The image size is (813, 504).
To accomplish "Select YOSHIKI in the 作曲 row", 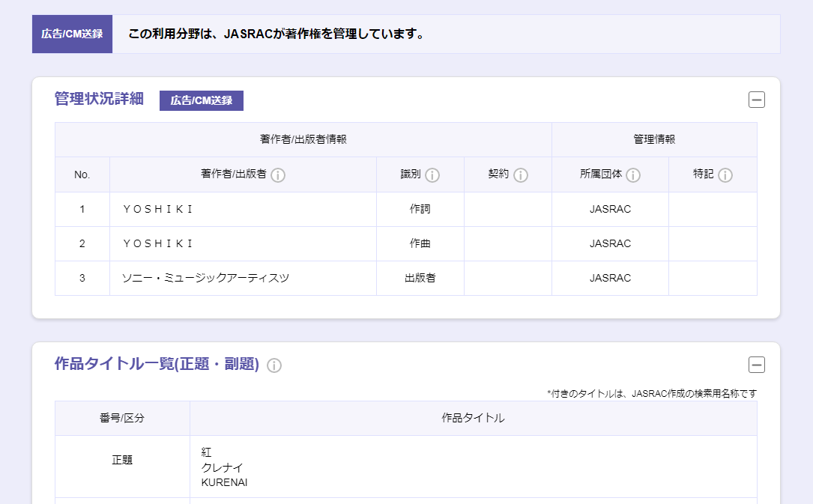I will click(x=158, y=244).
